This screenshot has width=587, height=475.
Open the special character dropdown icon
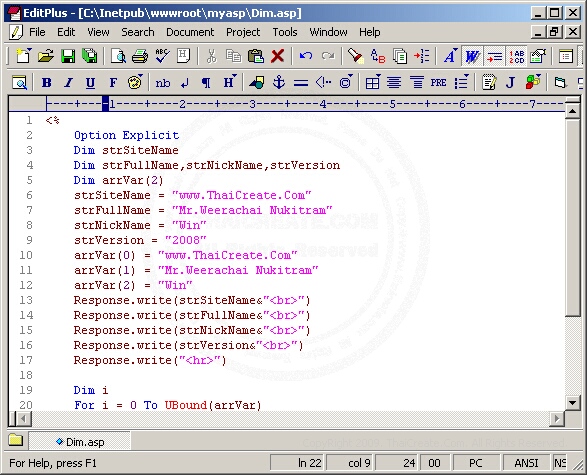click(x=346, y=82)
